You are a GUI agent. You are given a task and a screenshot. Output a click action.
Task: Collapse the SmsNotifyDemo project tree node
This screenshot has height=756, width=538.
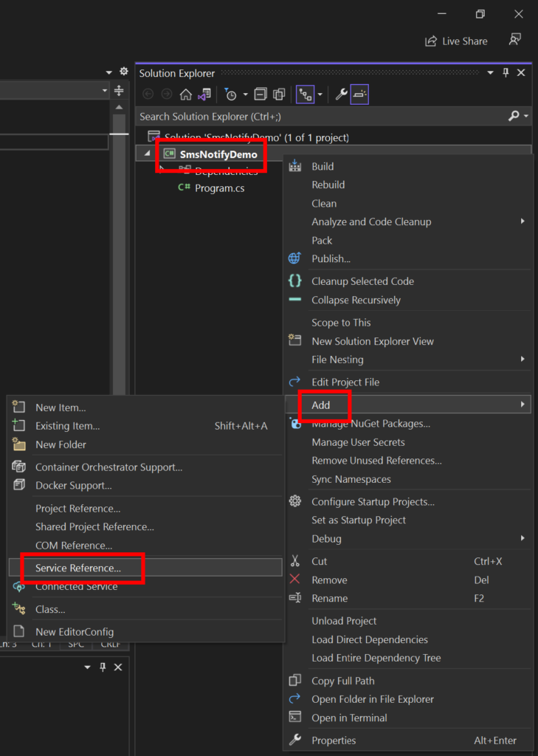click(x=146, y=154)
